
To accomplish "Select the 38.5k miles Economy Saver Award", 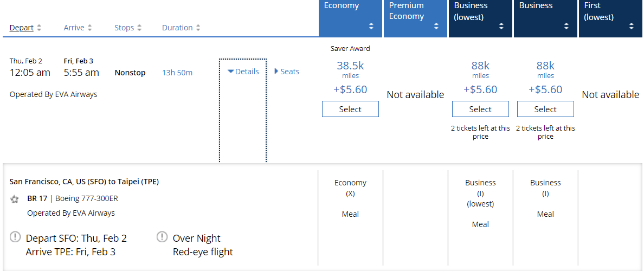I will tap(350, 109).
